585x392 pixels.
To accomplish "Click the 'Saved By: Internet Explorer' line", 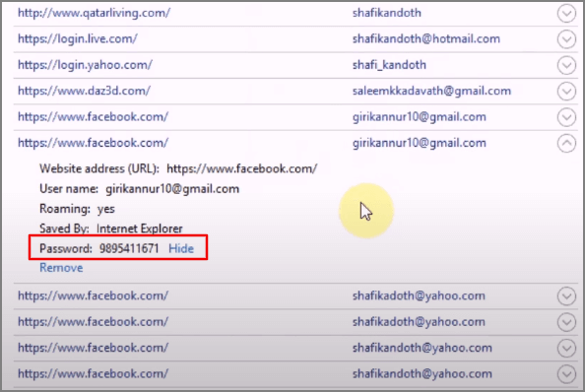I will [111, 229].
